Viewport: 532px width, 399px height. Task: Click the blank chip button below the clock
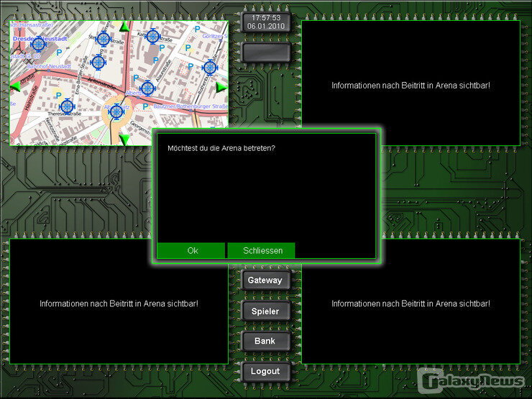point(266,52)
